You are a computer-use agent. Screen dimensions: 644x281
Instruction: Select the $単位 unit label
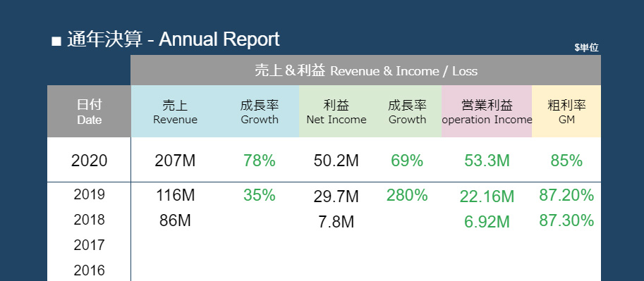(x=586, y=48)
